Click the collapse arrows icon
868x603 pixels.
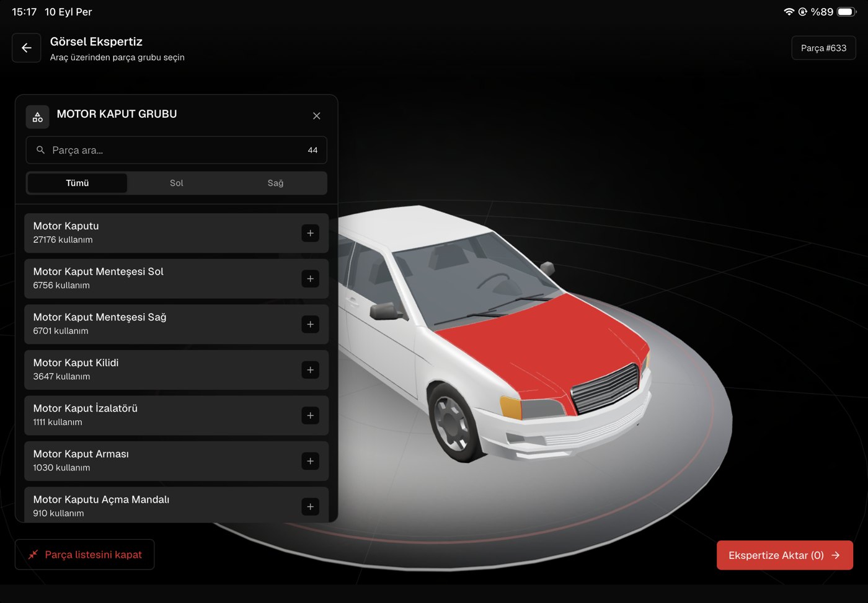pyautogui.click(x=33, y=555)
